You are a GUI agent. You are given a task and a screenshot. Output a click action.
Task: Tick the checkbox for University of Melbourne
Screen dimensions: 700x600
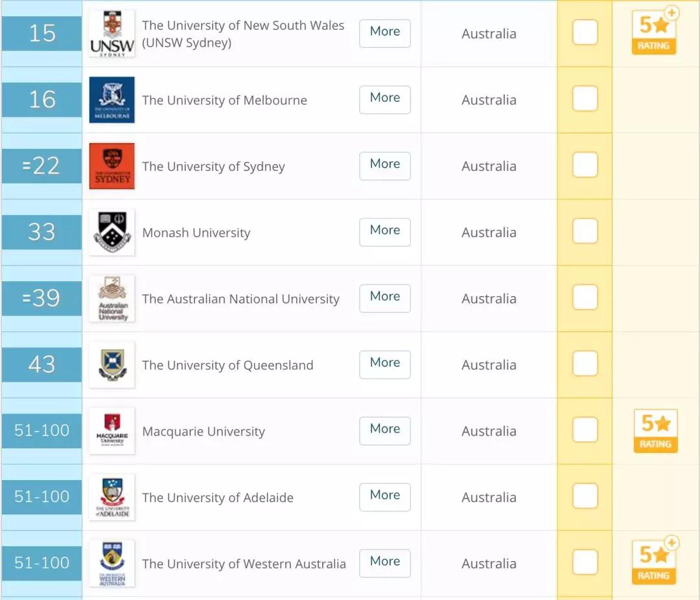(x=585, y=99)
